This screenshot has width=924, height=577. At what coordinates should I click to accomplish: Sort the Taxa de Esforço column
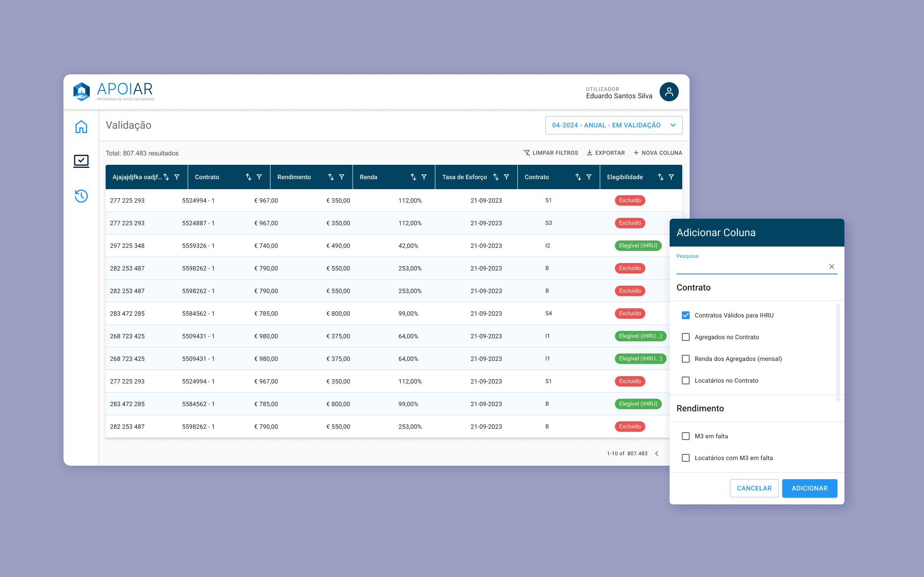click(496, 177)
